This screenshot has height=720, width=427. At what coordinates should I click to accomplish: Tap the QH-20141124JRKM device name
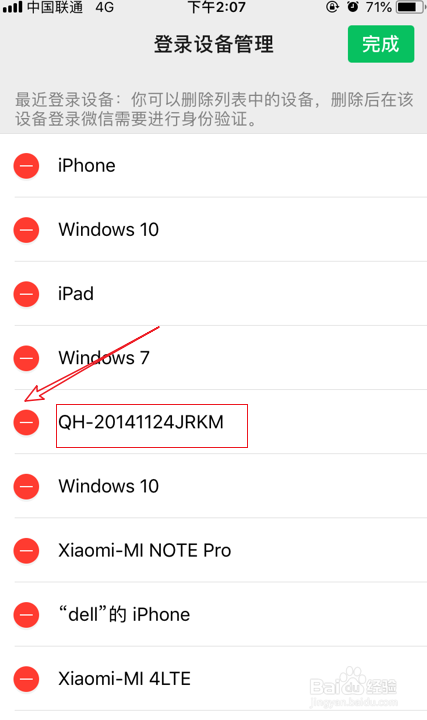(x=141, y=422)
